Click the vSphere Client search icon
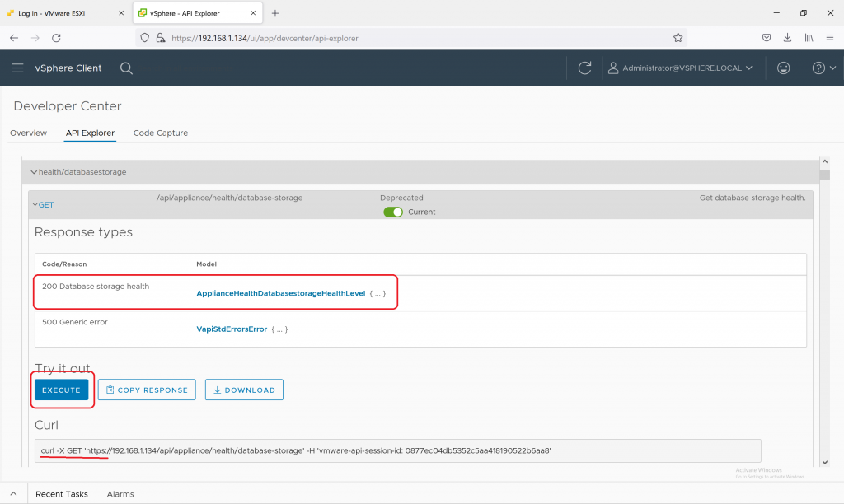Screen dimensions: 844x504 tap(126, 68)
